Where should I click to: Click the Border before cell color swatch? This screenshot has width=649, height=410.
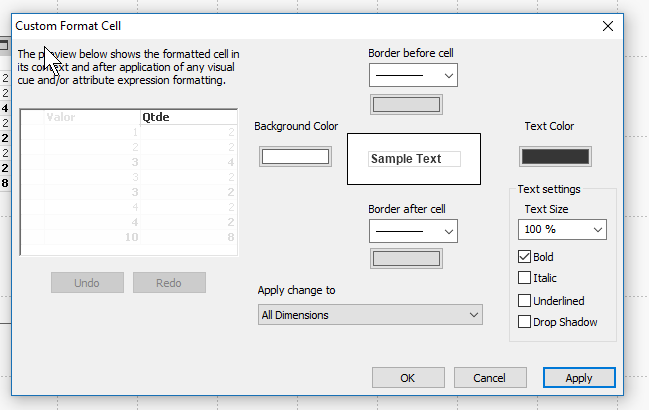(x=406, y=104)
